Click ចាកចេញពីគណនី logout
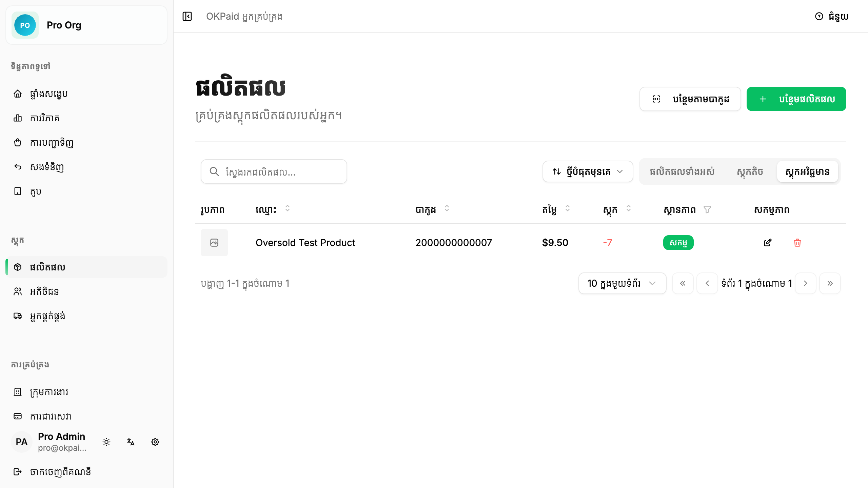The image size is (868, 488). coord(86,472)
